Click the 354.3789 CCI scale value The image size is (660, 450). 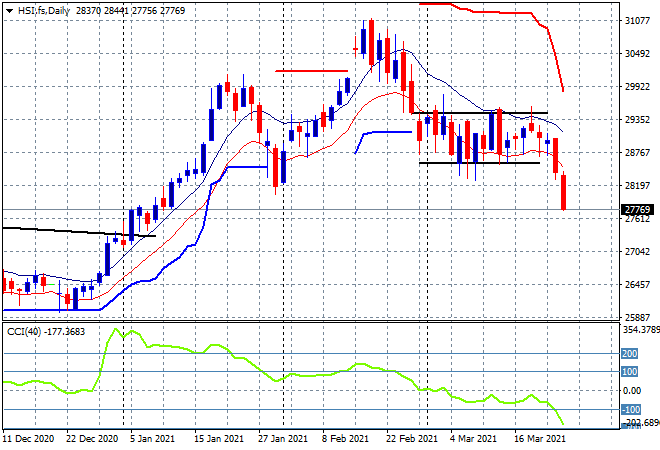pyautogui.click(x=641, y=330)
